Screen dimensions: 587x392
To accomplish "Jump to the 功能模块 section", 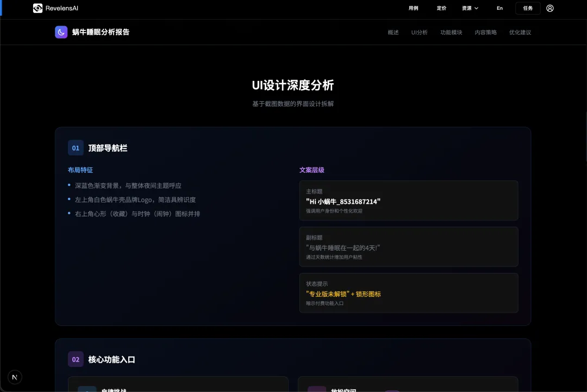I will click(x=451, y=33).
